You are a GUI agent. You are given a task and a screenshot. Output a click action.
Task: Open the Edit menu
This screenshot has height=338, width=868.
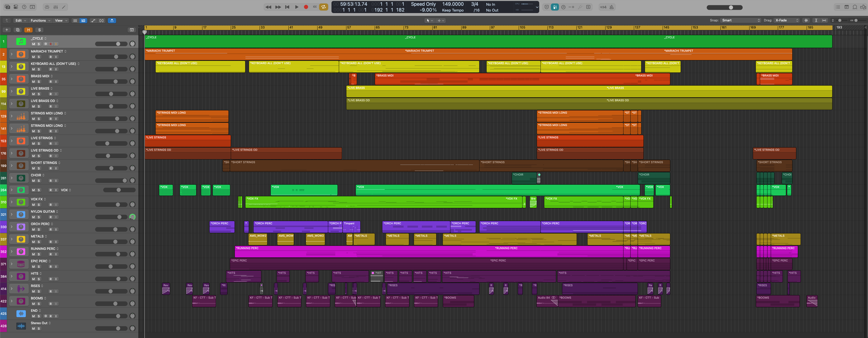[x=21, y=21]
